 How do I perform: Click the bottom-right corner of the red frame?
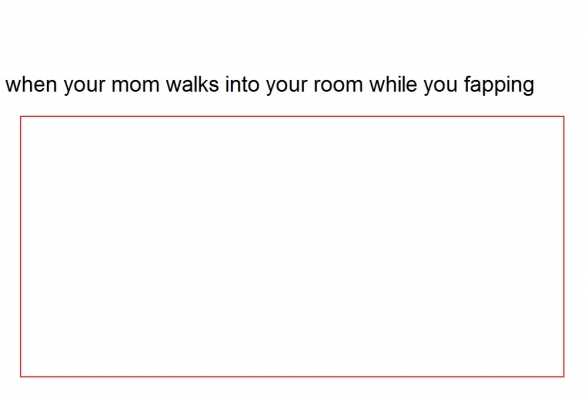point(564,376)
